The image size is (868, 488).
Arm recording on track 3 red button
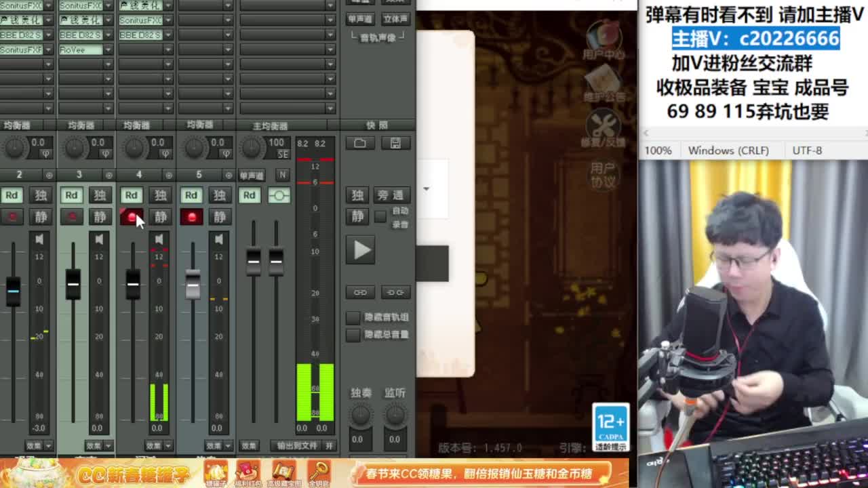pos(71,217)
